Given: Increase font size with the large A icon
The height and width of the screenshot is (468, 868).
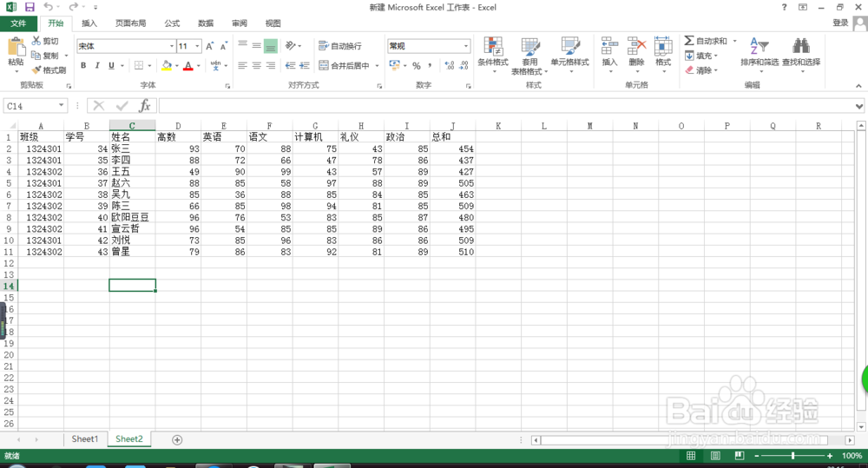Looking at the screenshot, I should tap(210, 46).
